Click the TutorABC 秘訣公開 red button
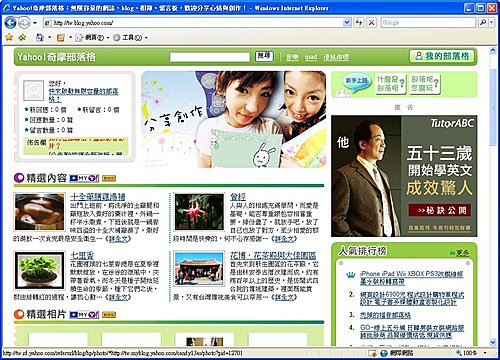 439,210
